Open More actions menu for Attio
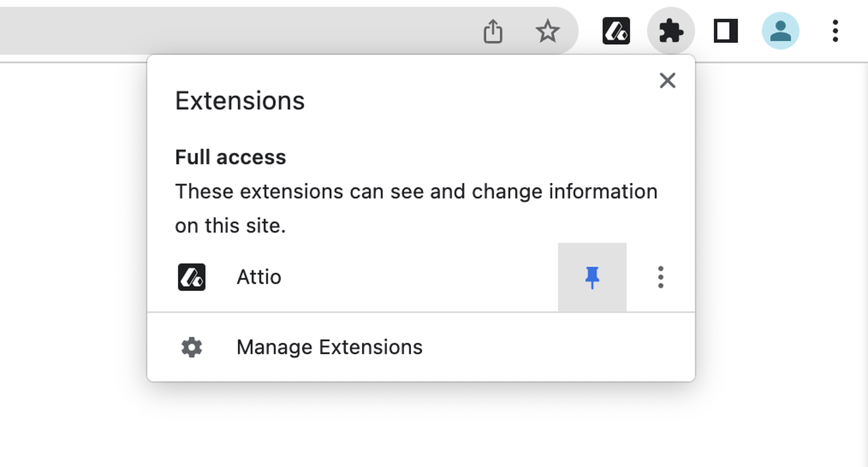Viewport: 868px width, 467px height. [660, 278]
